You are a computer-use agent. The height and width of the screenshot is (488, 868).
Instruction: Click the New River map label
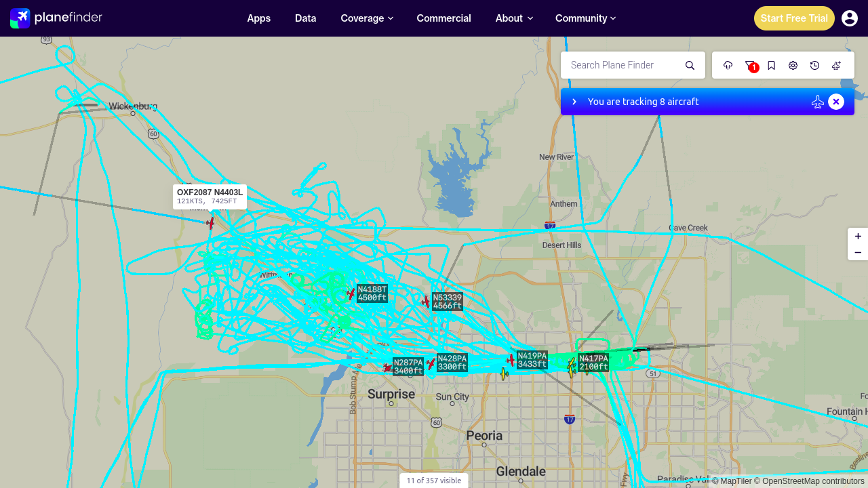pos(557,157)
